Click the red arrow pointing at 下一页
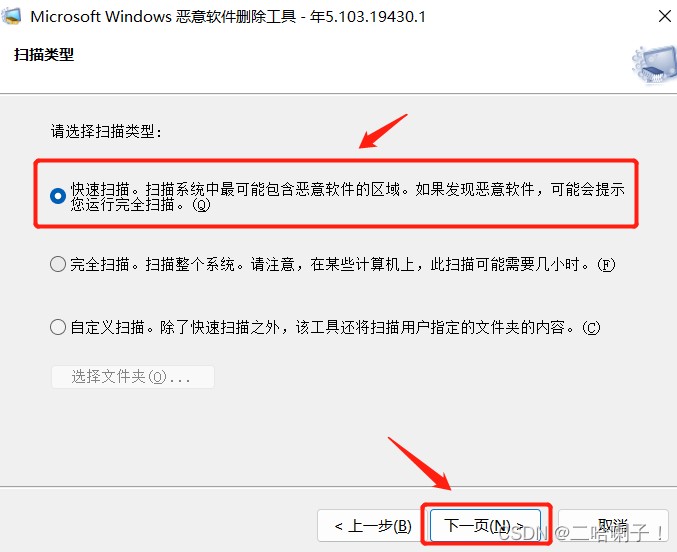 420,463
